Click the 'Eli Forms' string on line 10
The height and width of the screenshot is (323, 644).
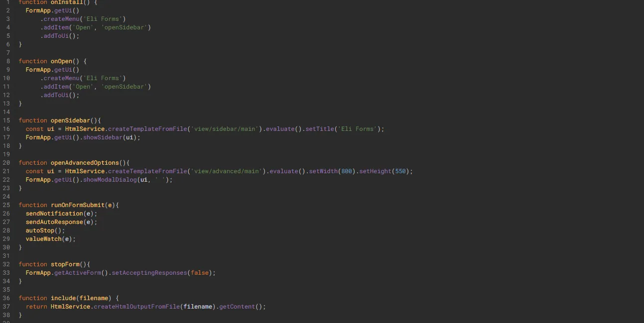(103, 78)
